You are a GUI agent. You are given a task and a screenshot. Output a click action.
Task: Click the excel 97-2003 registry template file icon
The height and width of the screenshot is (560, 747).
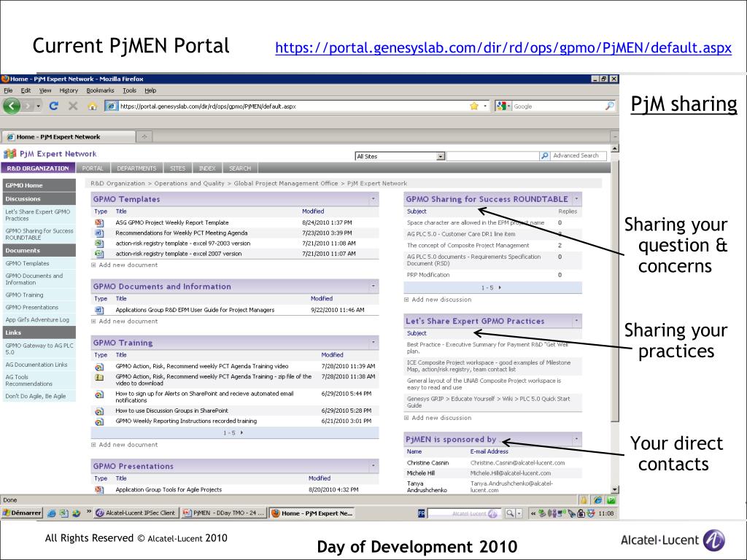[99, 244]
